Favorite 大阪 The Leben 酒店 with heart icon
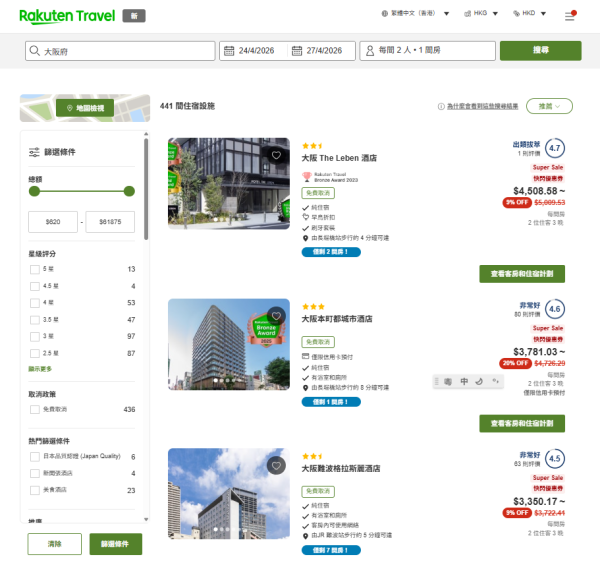The image size is (600, 561). 276,155
